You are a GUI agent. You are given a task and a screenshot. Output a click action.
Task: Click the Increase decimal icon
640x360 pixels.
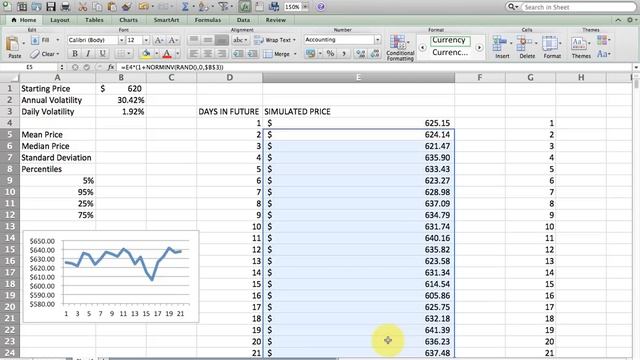(360, 53)
